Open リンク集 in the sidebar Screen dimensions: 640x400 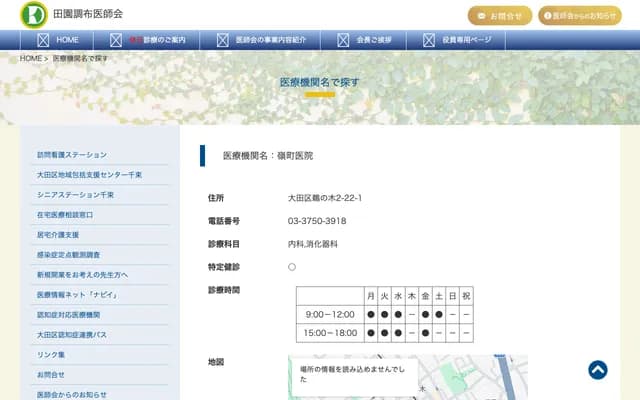(x=51, y=355)
